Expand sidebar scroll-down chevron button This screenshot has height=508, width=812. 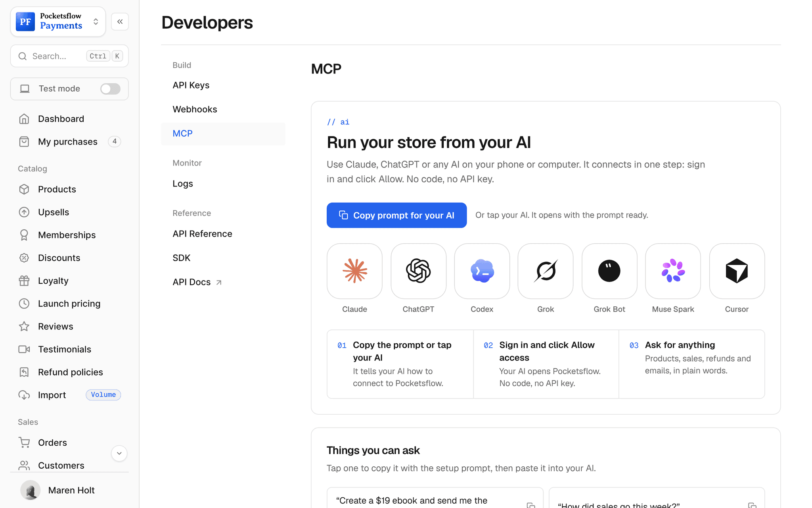point(119,453)
